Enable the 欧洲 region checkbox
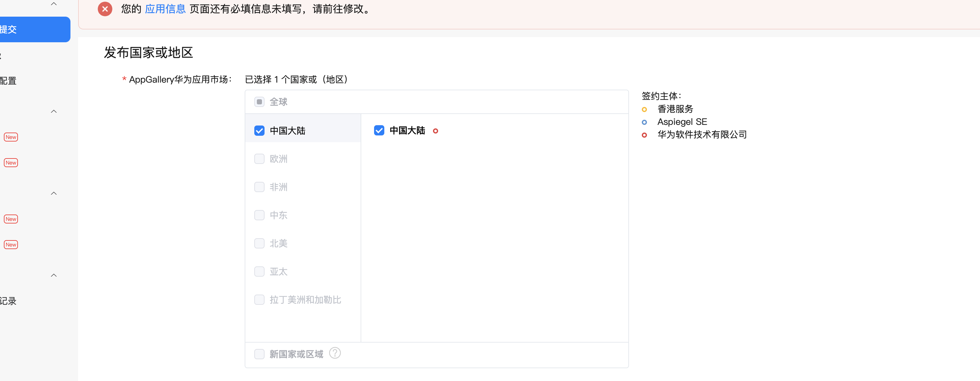980x381 pixels. 259,159
